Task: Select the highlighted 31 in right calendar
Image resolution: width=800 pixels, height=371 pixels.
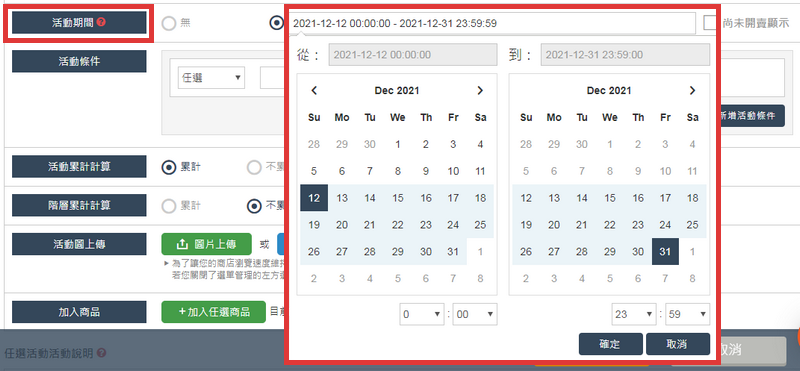Action: coord(665,252)
